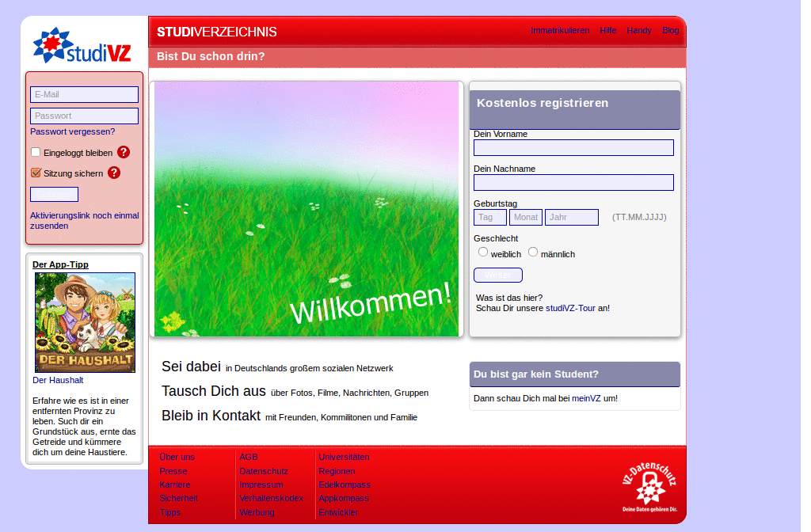
Task: Open the meinVZ link
Action: 586,399
